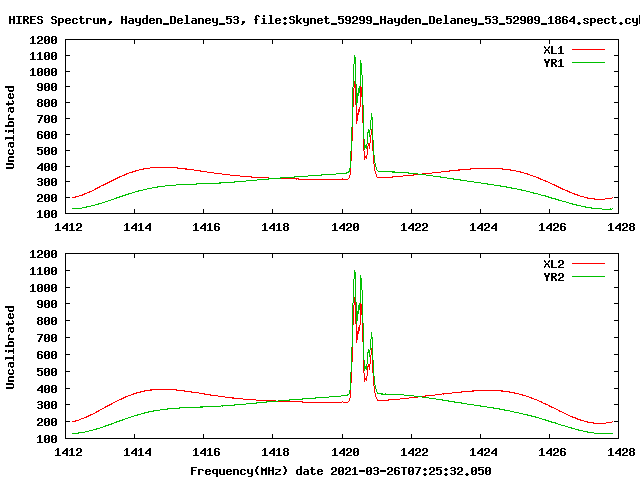Click the 1416 frequency tick under upper plot
This screenshot has height=480, width=640.
(x=206, y=227)
